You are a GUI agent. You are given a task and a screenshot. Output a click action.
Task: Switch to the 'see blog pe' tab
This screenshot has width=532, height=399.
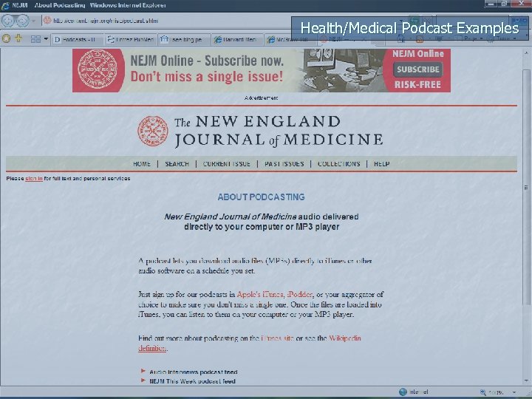(184, 40)
